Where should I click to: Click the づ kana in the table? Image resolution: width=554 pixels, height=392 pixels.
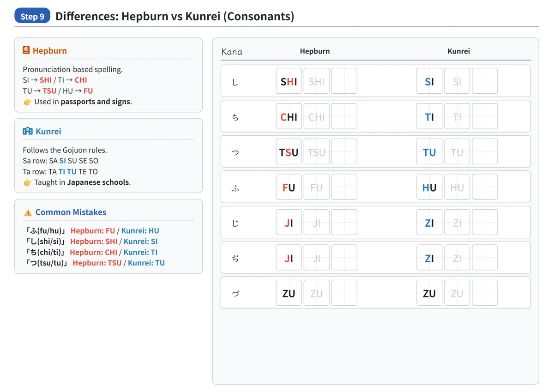click(235, 294)
